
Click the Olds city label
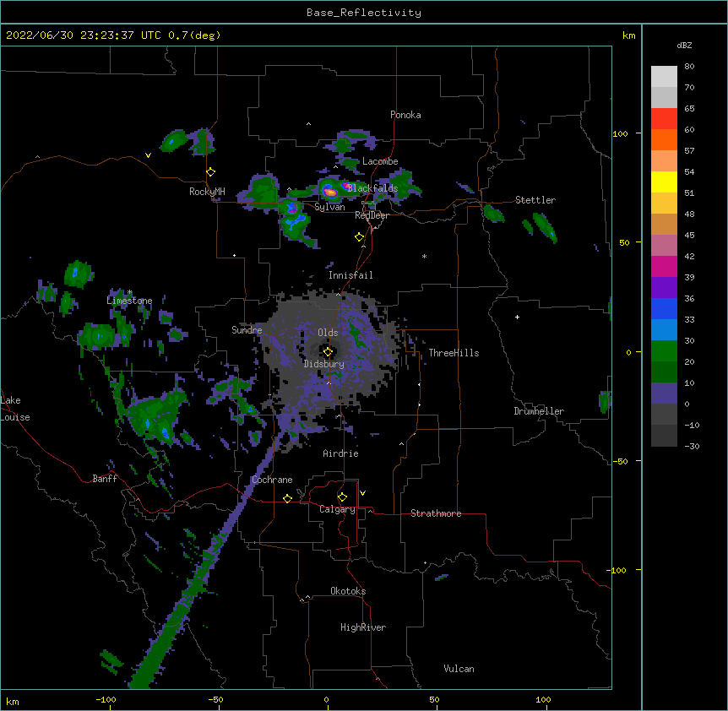328,333
